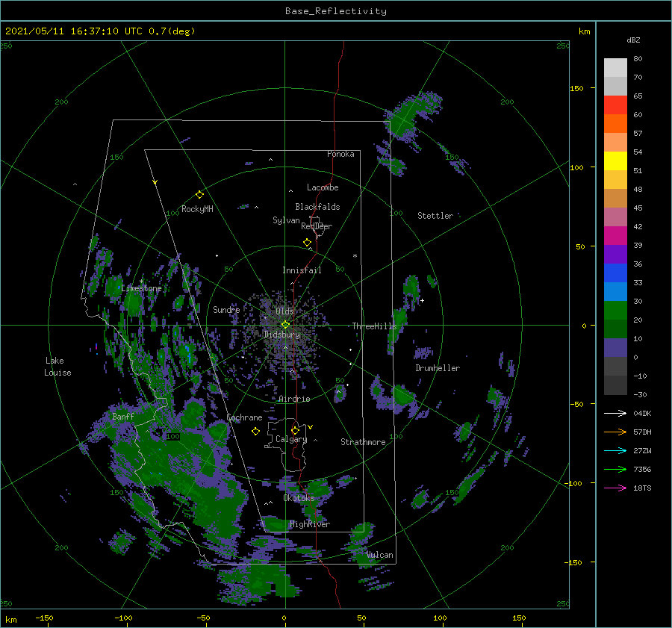Click the orange 57-60 dBZ color swatch
Image resolution: width=672 pixels, height=628 pixels.
(615, 124)
